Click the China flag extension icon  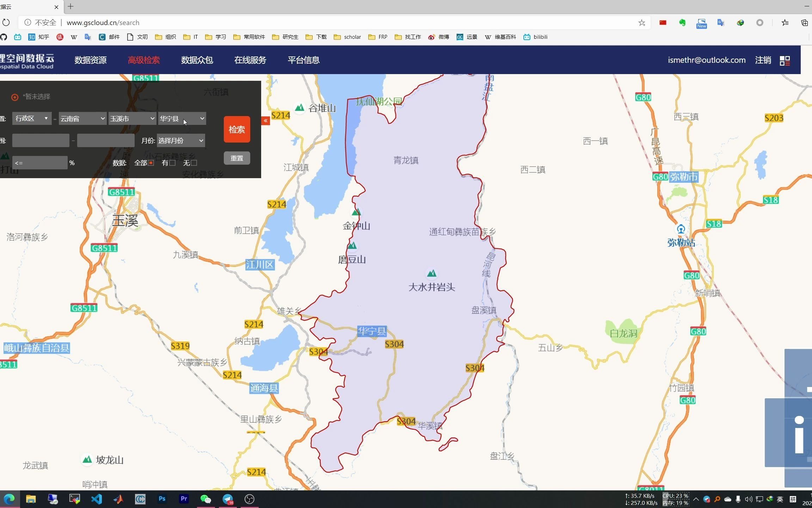click(663, 23)
